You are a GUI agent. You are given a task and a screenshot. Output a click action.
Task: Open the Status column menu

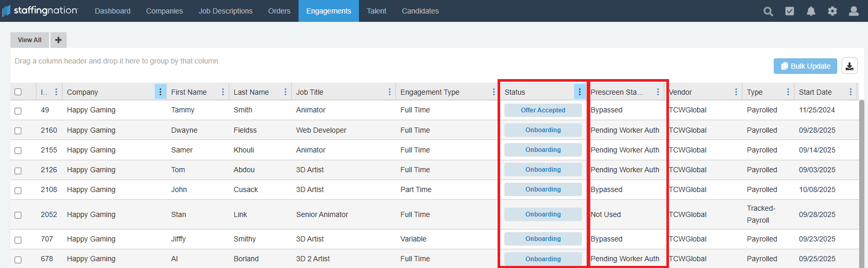[x=579, y=92]
